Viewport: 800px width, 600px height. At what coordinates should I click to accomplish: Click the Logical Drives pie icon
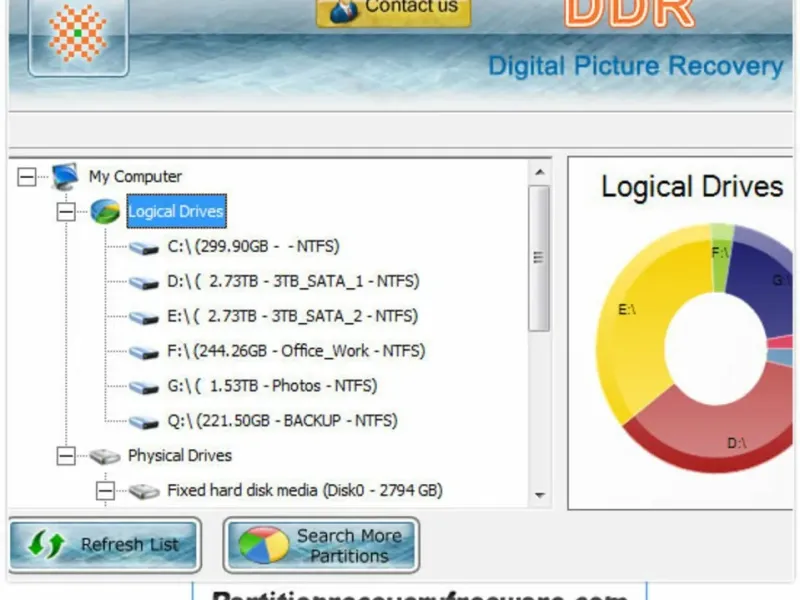(105, 211)
